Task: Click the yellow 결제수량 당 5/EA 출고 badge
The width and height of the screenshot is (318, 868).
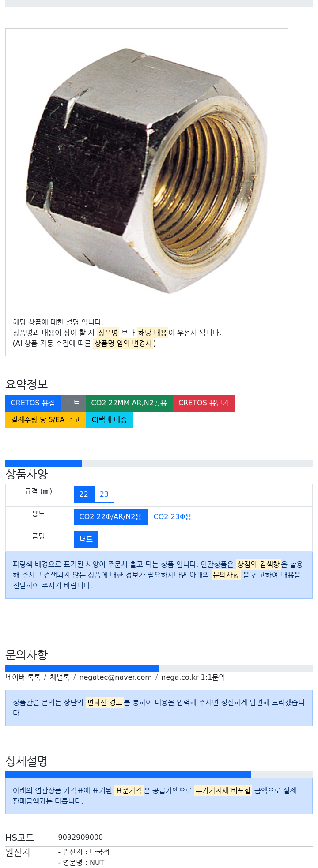Action: tap(45, 420)
